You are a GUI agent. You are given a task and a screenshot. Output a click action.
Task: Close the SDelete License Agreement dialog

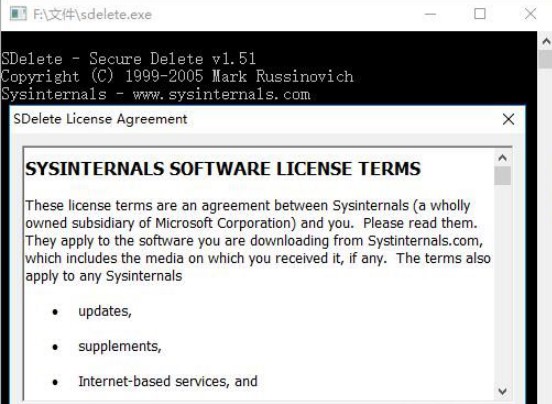click(x=508, y=119)
